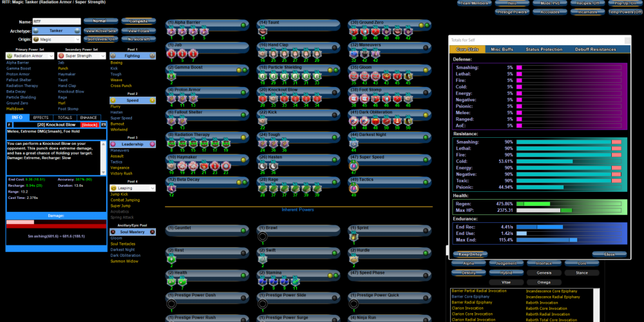Click the character Name input field
The width and height of the screenshot is (644, 322).
click(57, 21)
